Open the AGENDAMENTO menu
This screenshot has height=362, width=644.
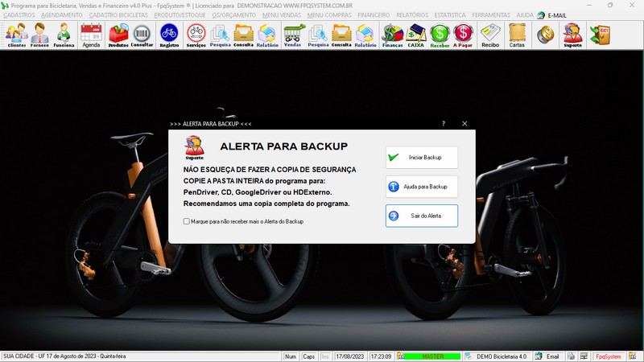point(62,14)
